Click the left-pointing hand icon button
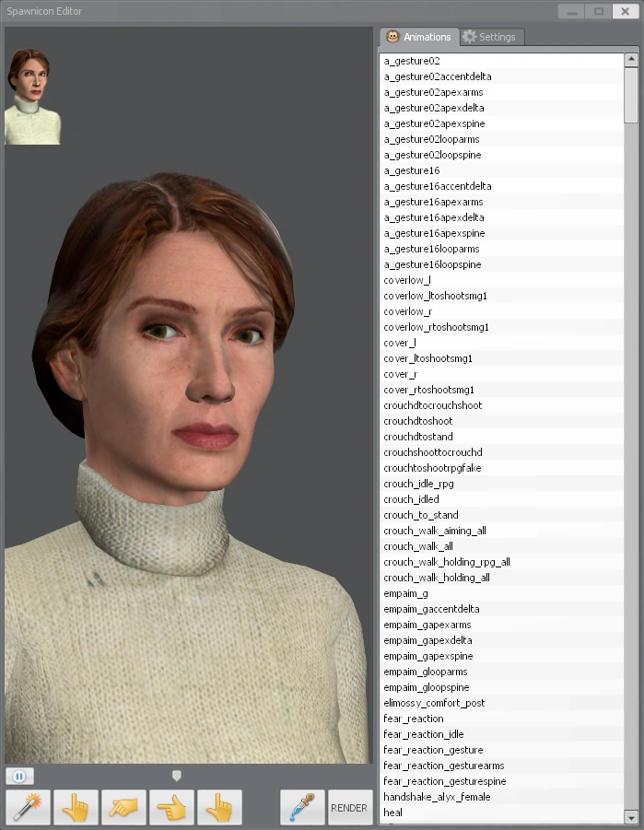644x830 pixels. (171, 807)
